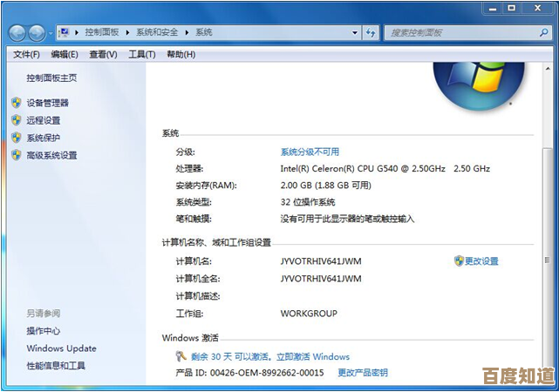This screenshot has height=392, width=559.
Task: Focus the 搜索控制面板 search field
Action: [x=458, y=33]
